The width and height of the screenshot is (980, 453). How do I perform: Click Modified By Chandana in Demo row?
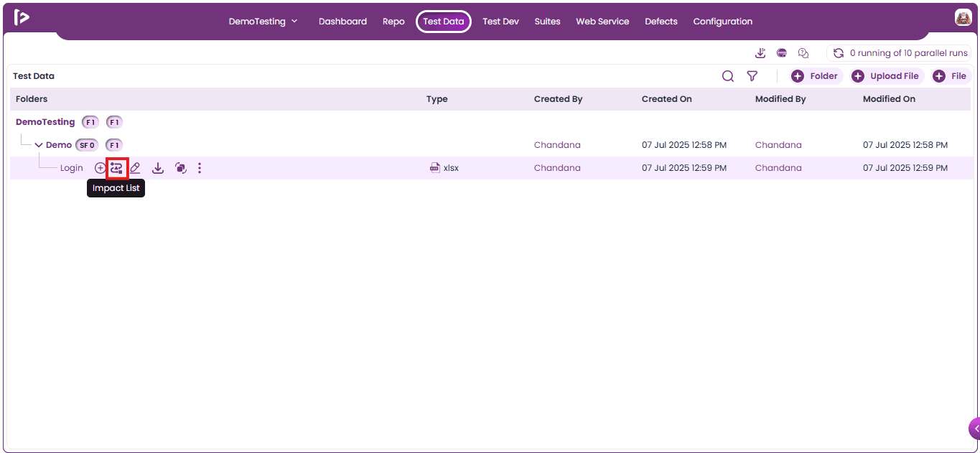click(x=778, y=145)
